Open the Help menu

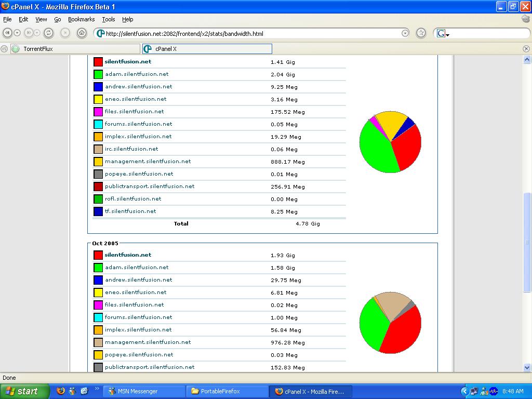pos(128,19)
